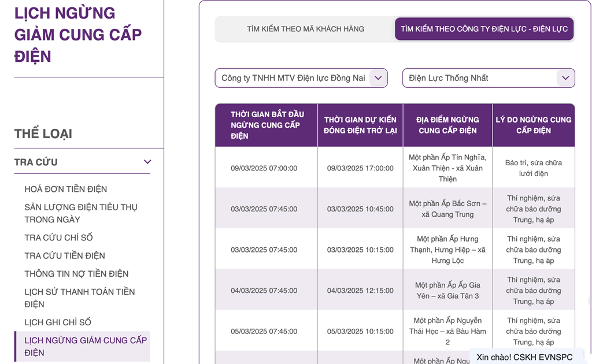Screen dimensions: 592x364
Task: Collapse the TRA CỨU category chevron
Action: (x=147, y=162)
